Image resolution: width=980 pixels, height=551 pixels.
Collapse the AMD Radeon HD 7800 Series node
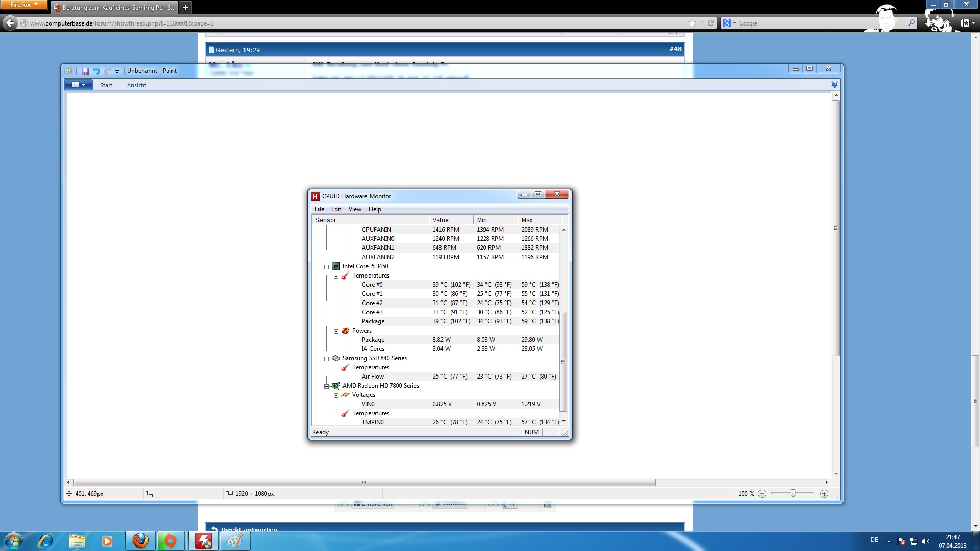327,386
